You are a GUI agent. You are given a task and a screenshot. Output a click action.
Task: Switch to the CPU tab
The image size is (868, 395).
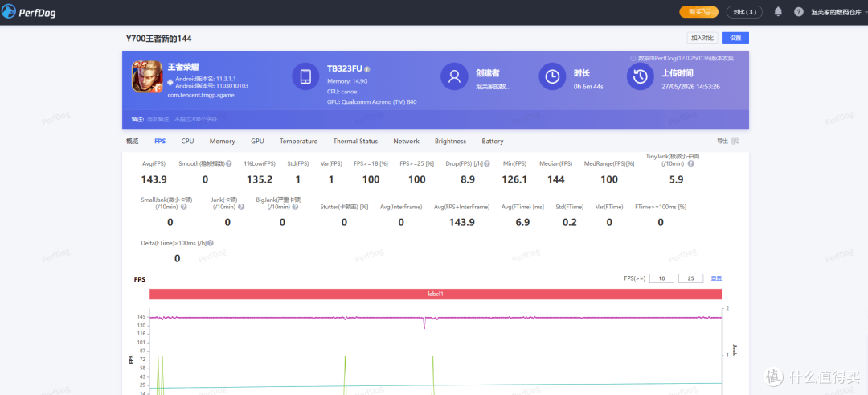(187, 142)
